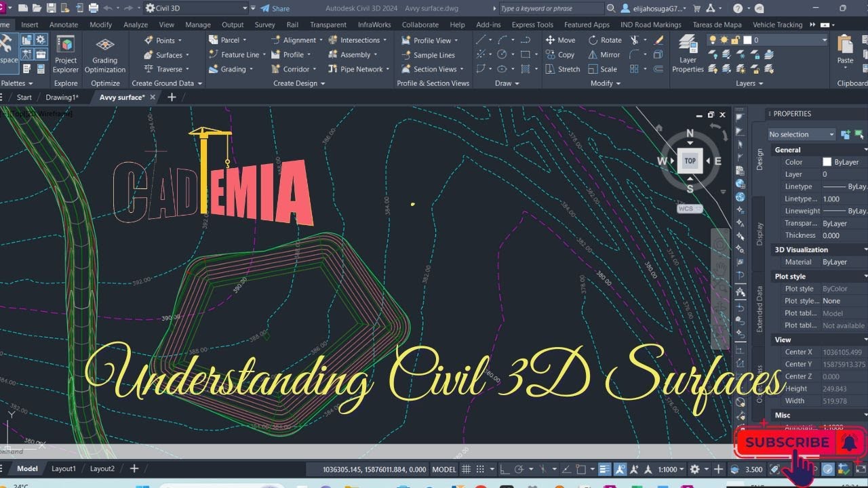
Task: Click the Quick Select icon in Properties
Action: [x=859, y=134]
